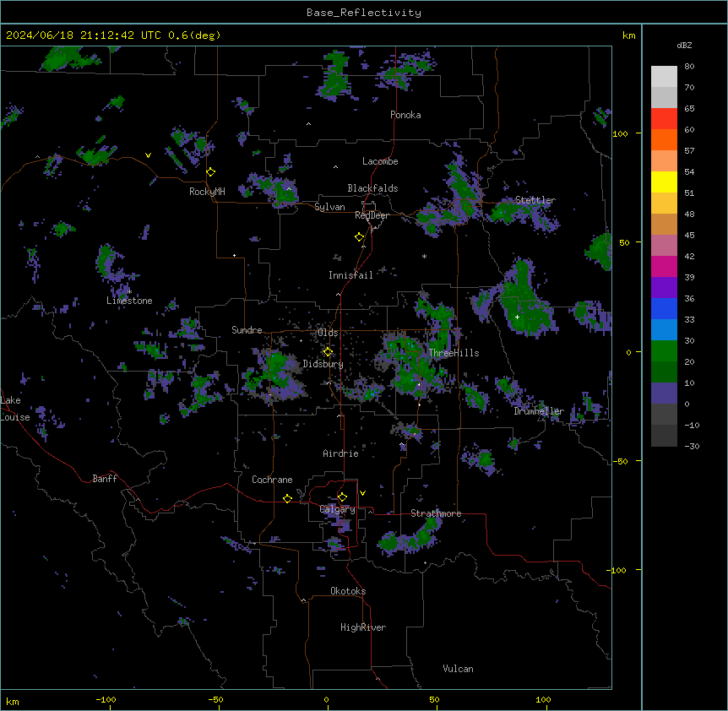Click the yellow diamond marker above Calgary
The width and height of the screenshot is (728, 711).
click(x=342, y=497)
